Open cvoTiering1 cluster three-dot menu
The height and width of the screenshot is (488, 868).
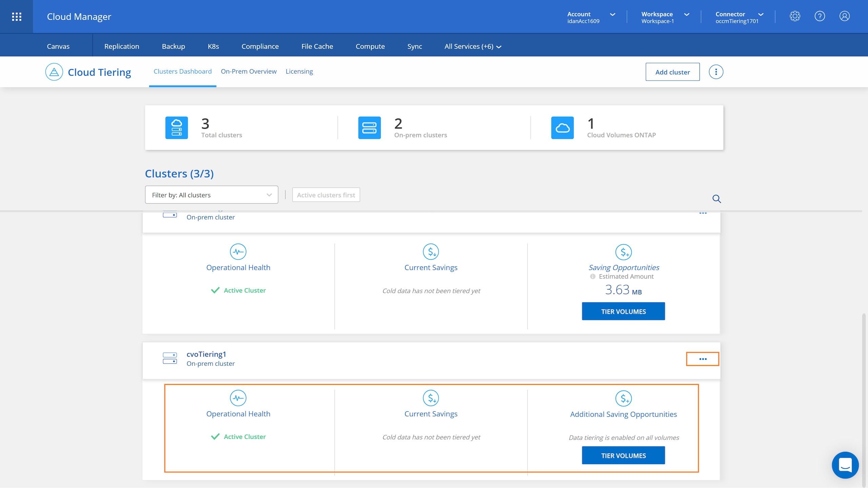click(x=703, y=359)
